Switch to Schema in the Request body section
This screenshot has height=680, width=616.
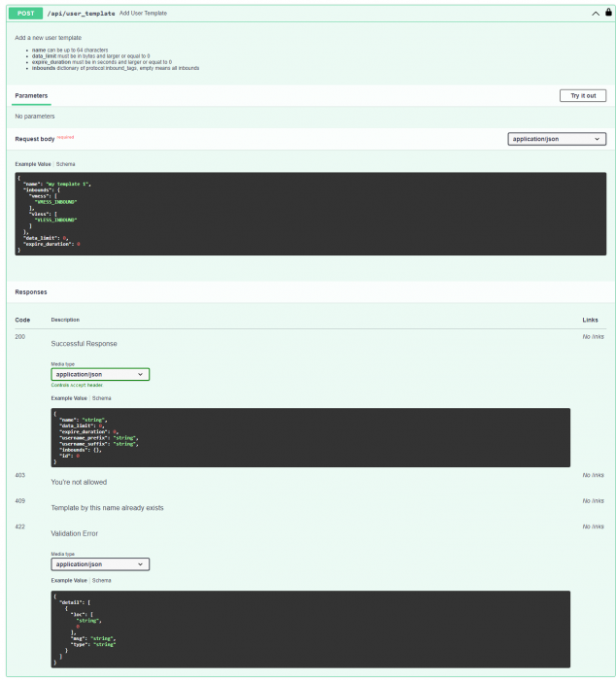pos(65,164)
